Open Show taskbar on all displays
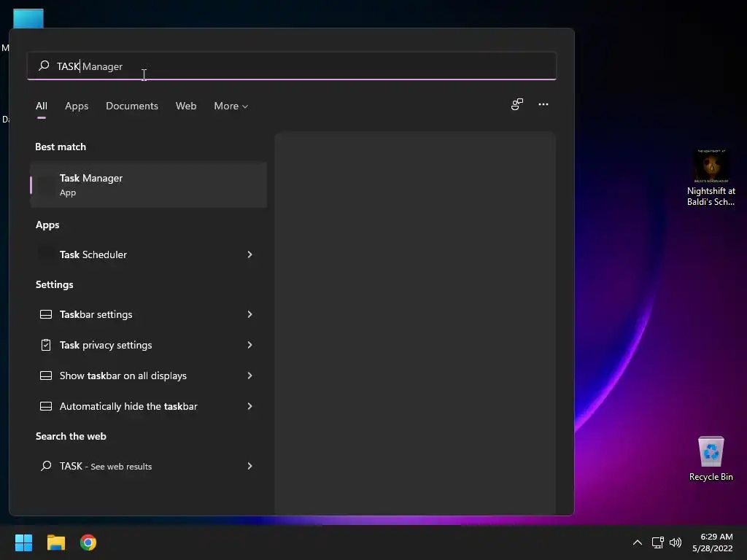The image size is (747, 560). (148, 376)
